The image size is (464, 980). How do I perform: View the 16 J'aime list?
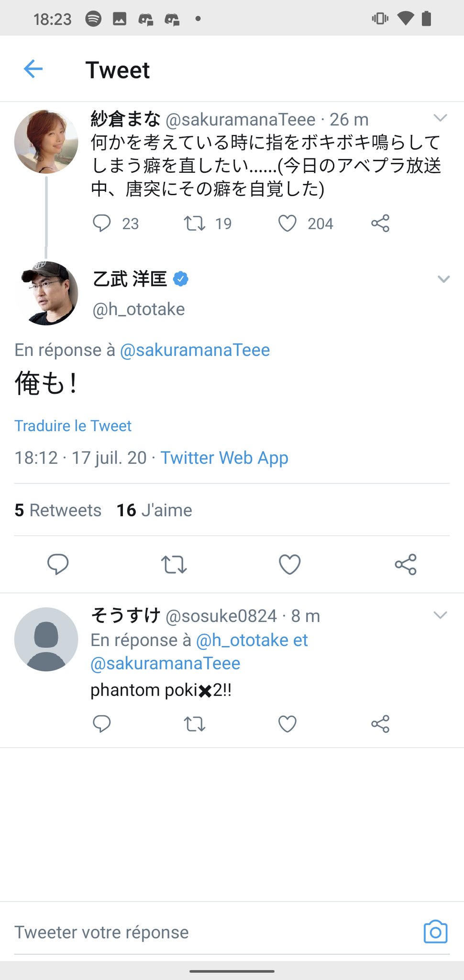(x=154, y=510)
